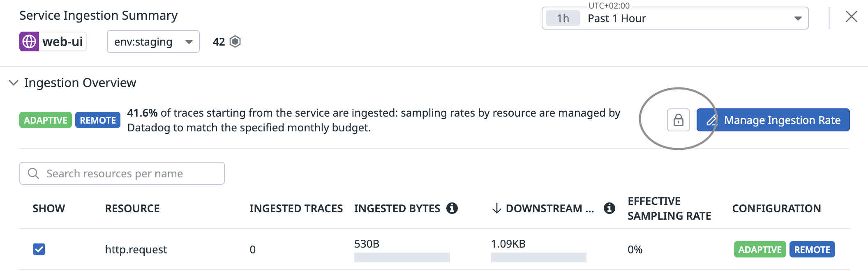Click the web-ui globe service icon

(29, 41)
